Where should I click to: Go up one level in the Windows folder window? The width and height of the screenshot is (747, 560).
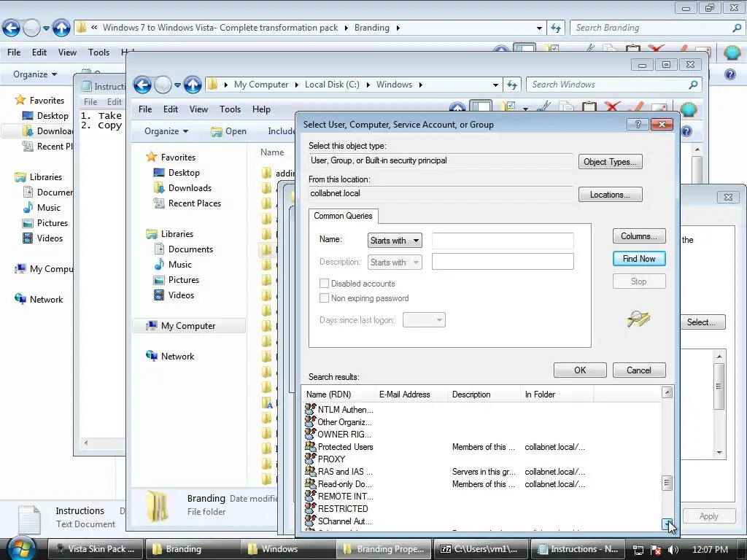(193, 85)
